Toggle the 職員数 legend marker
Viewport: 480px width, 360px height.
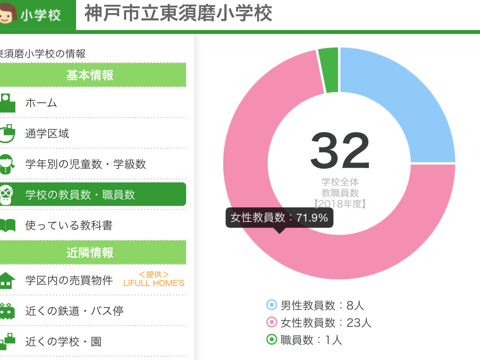(x=272, y=340)
